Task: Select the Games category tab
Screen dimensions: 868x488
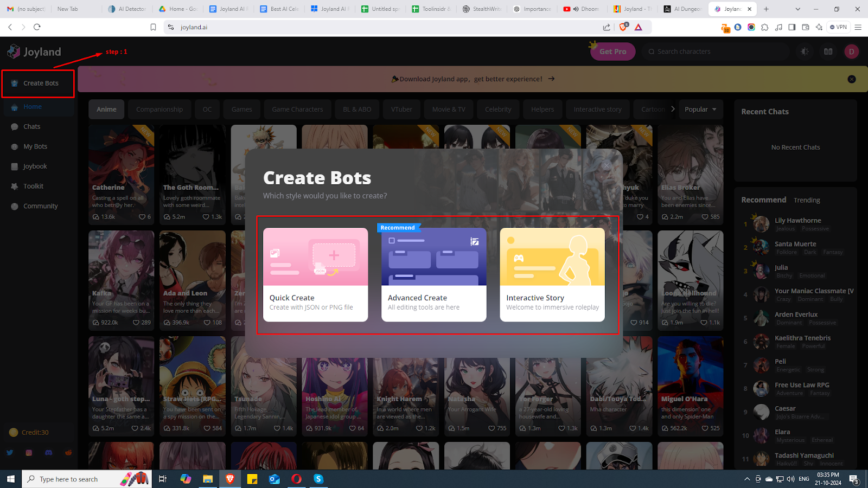Action: pyautogui.click(x=242, y=109)
